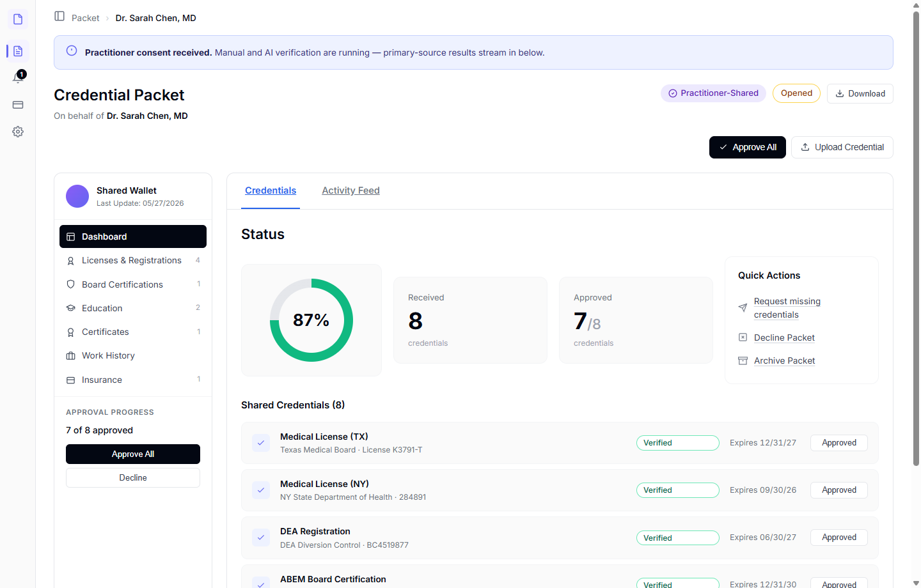Click Approved button for Medical License (NY)
The height and width of the screenshot is (588, 921).
pyautogui.click(x=839, y=490)
